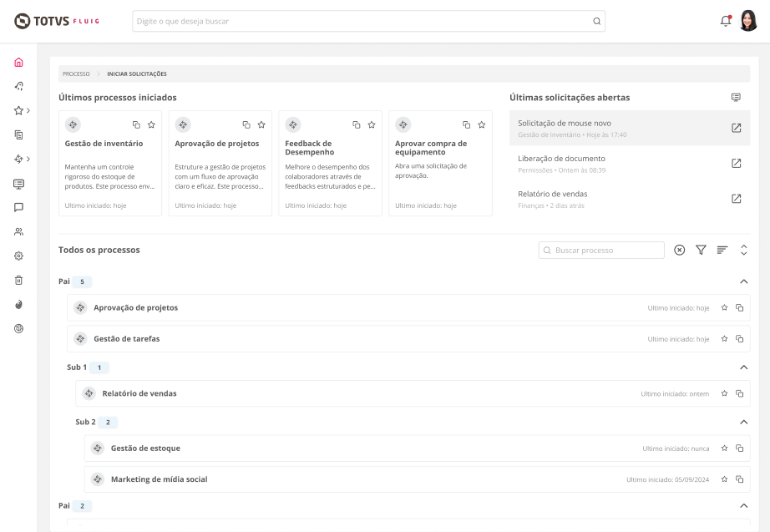Click the PROCESSO breadcrumb
770x532 pixels.
tap(76, 73)
